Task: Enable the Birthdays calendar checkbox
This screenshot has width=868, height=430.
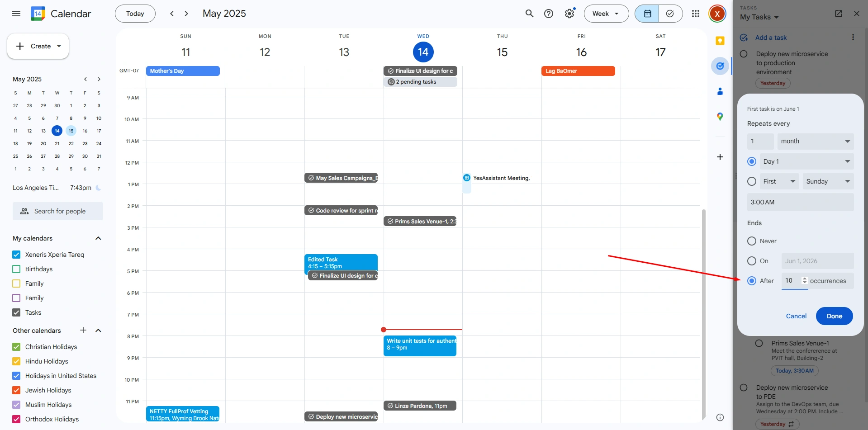Action: click(x=17, y=269)
